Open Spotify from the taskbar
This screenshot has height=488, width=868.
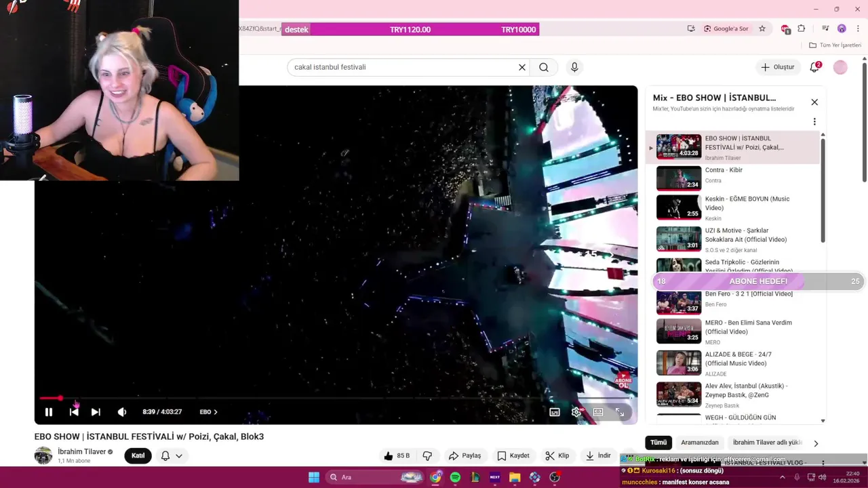(x=455, y=477)
